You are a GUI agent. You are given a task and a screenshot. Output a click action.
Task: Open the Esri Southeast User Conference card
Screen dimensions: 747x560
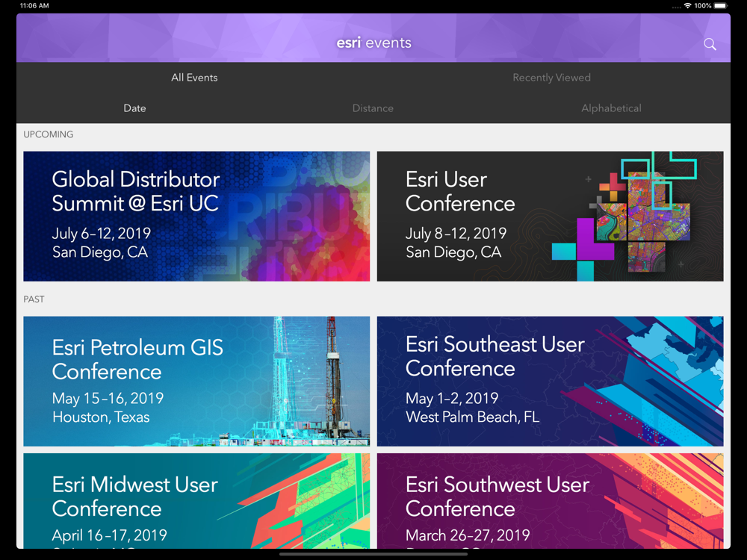click(550, 381)
